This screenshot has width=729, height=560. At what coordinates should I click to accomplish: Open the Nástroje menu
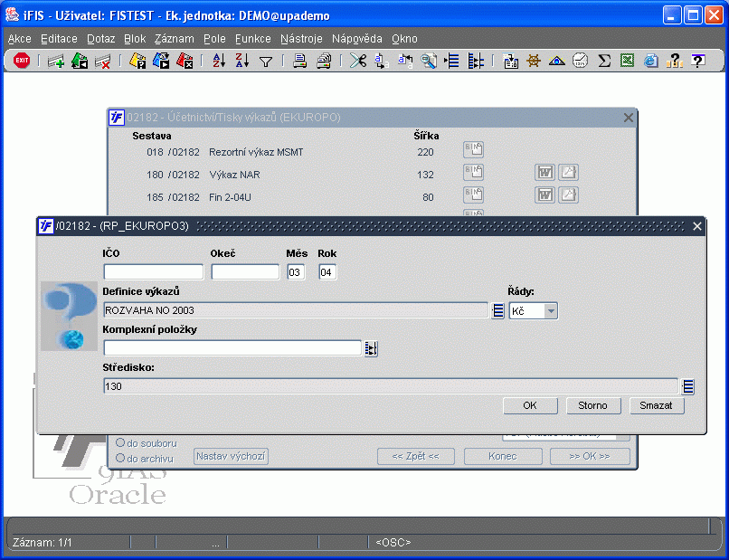pyautogui.click(x=301, y=39)
